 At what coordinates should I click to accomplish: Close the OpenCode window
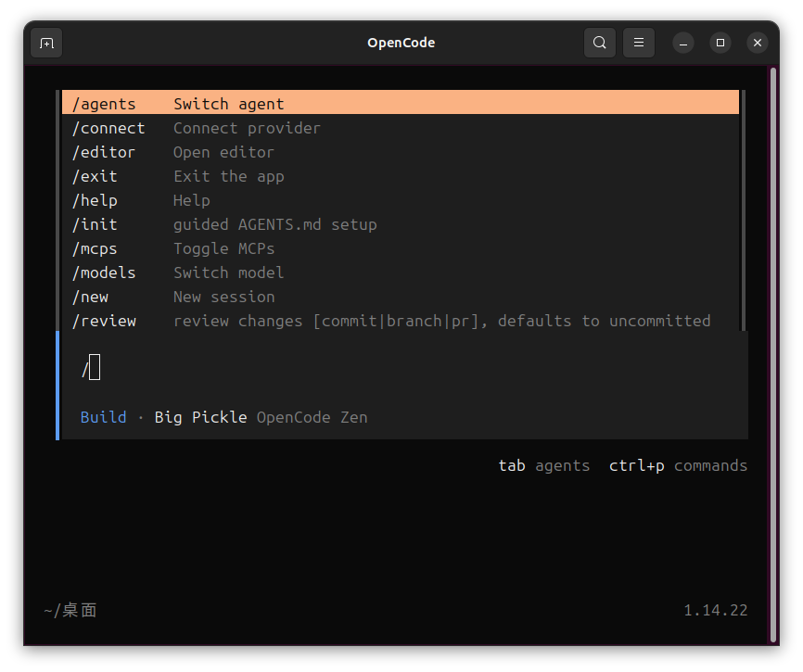[x=758, y=43]
